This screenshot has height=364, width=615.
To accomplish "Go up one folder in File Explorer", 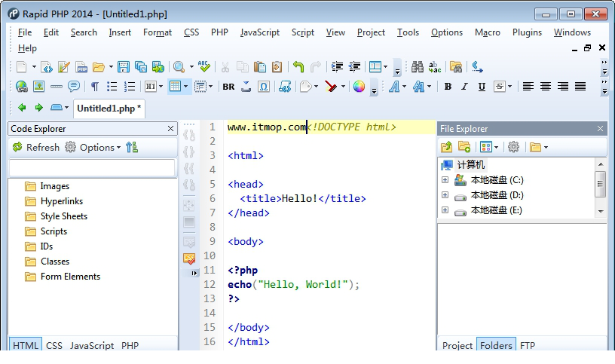I will coord(446,147).
